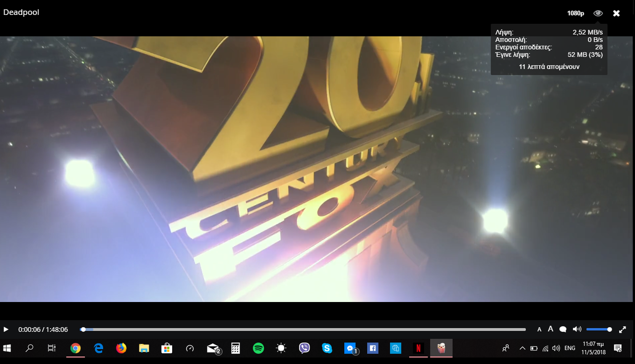The image size is (635, 364).
Task: Open the Windows Action Center notifications
Action: click(x=618, y=348)
